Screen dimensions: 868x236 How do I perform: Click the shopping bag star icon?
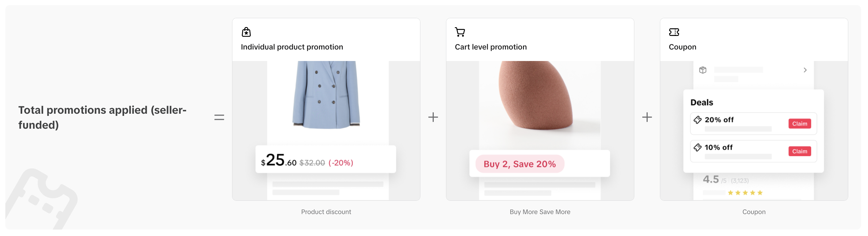[246, 32]
